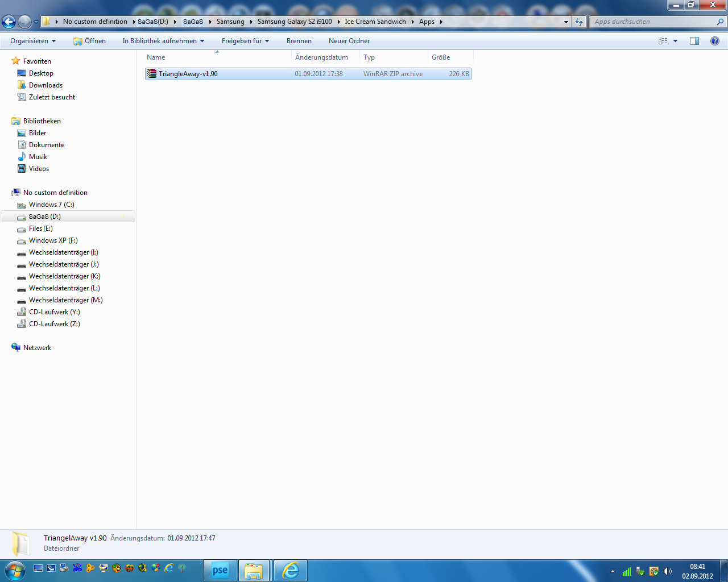Click the Samsung Galaxy S2 i9100 breadcrumb
Image resolution: width=728 pixels, height=582 pixels.
[295, 22]
